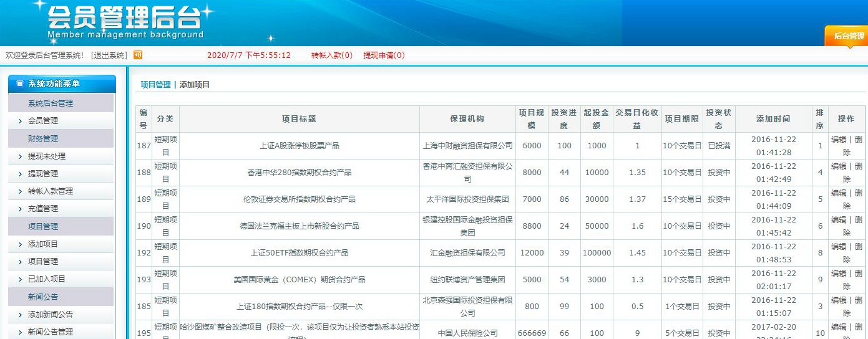
Task: Open 提现申请(0) notification link
Action: 384,55
